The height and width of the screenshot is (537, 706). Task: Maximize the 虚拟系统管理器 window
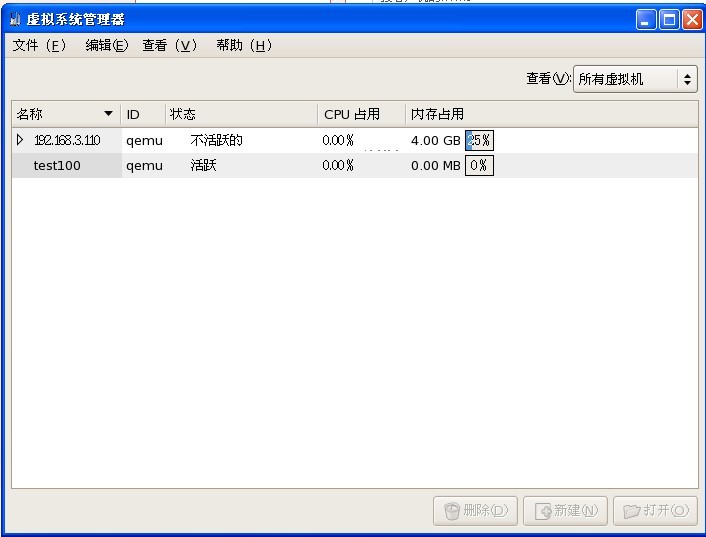pyautogui.click(x=669, y=20)
